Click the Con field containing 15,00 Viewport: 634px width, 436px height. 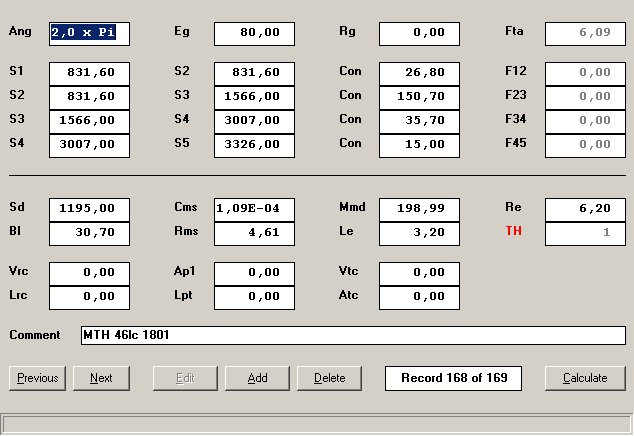coord(419,146)
